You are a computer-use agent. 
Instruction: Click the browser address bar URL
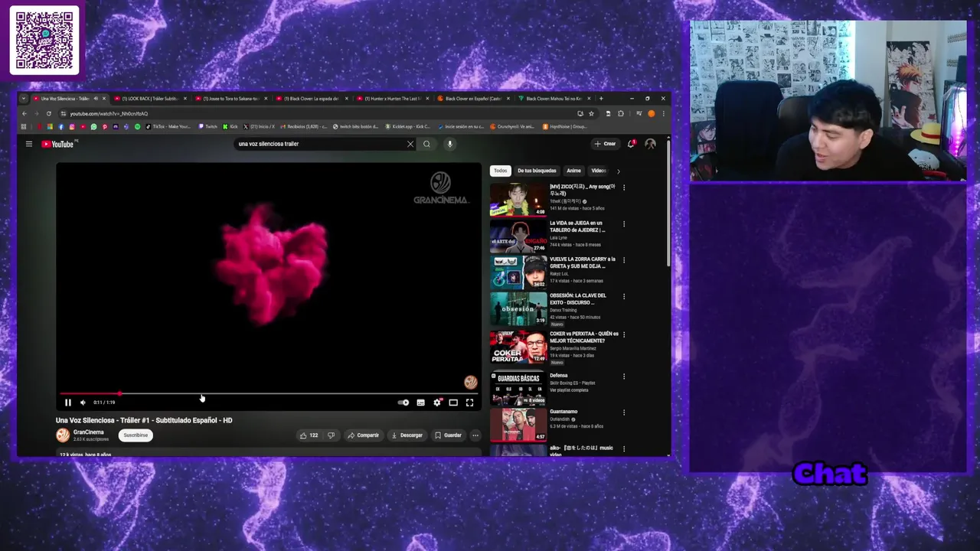[x=109, y=113]
